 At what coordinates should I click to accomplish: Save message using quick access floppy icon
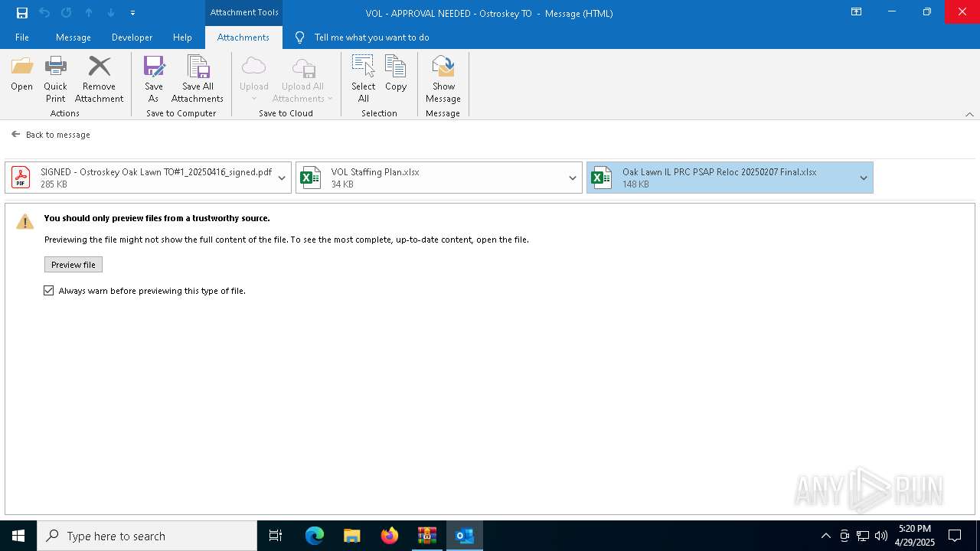21,12
